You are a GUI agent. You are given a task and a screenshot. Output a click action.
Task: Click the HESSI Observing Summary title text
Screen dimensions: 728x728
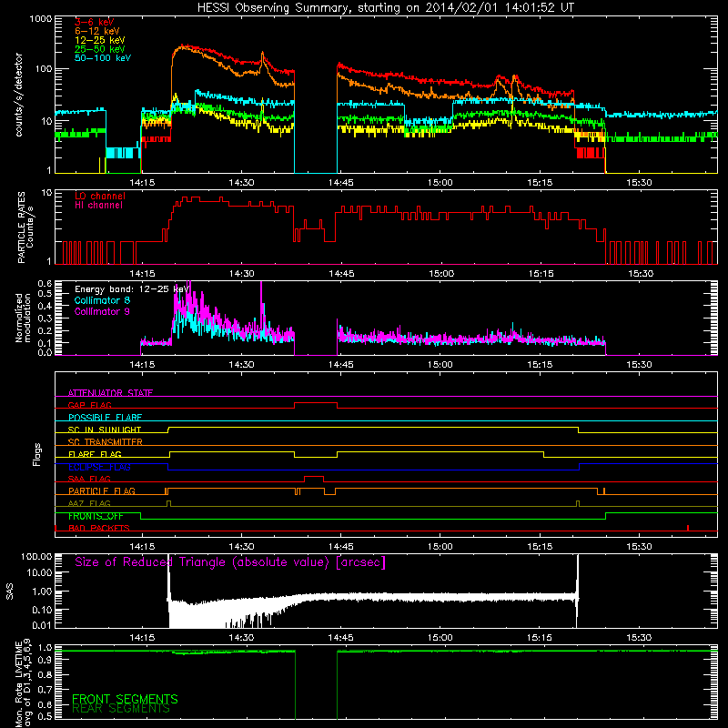click(x=386, y=8)
